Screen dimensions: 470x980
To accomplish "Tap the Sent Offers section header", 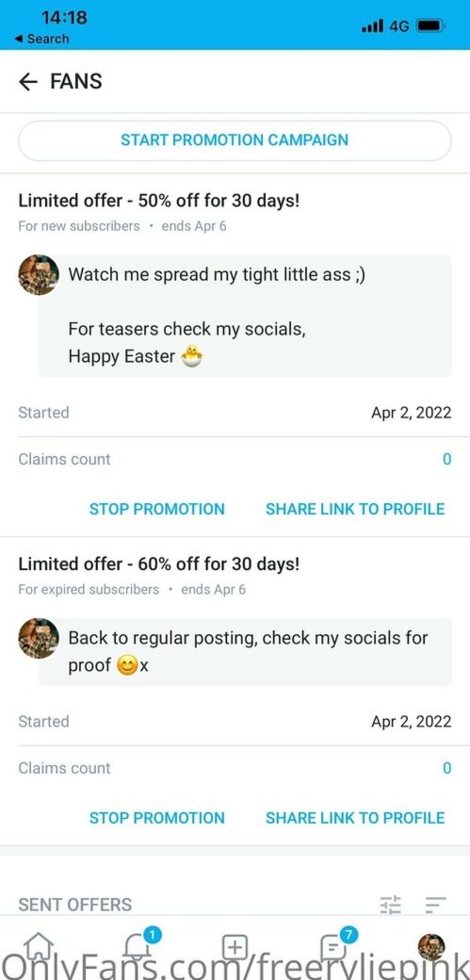I will pyautogui.click(x=75, y=905).
